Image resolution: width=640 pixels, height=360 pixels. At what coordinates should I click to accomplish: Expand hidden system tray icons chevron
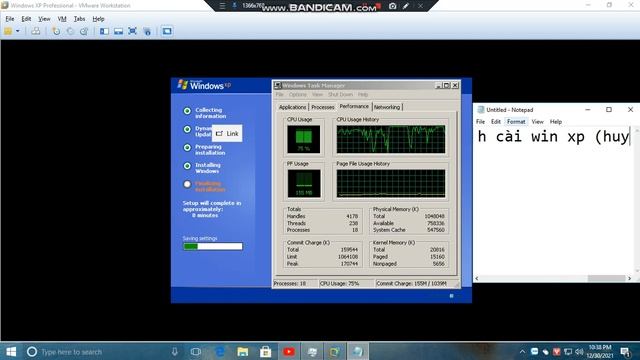pyautogui.click(x=522, y=351)
